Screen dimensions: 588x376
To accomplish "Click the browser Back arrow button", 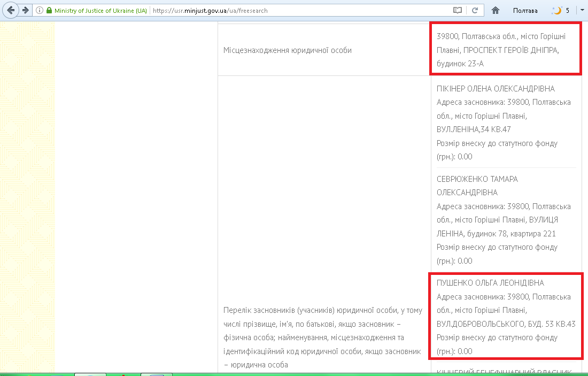I will (x=11, y=10).
